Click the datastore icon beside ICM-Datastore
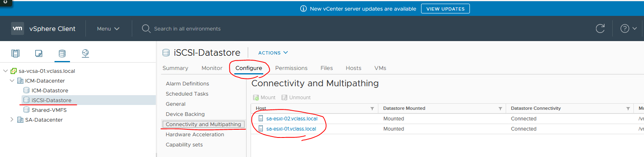 click(x=26, y=90)
